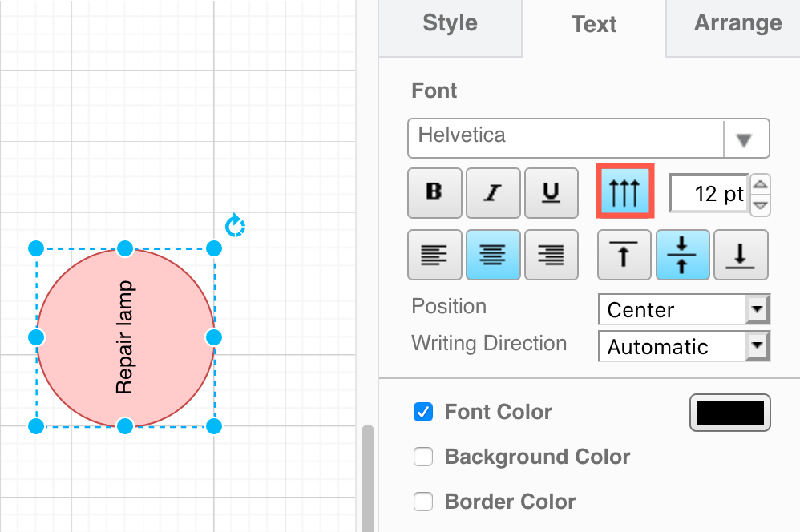The image size is (800, 532).
Task: Open the font color swatch
Action: (x=729, y=413)
